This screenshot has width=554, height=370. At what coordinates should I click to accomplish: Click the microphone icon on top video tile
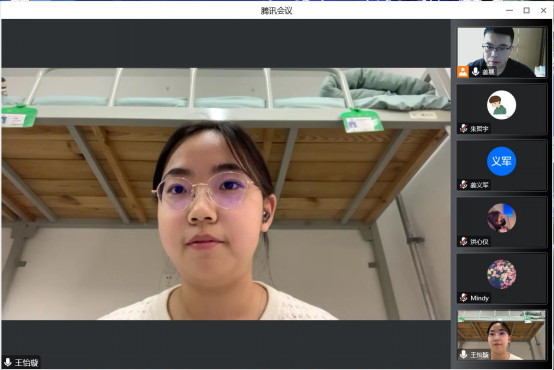click(x=475, y=71)
